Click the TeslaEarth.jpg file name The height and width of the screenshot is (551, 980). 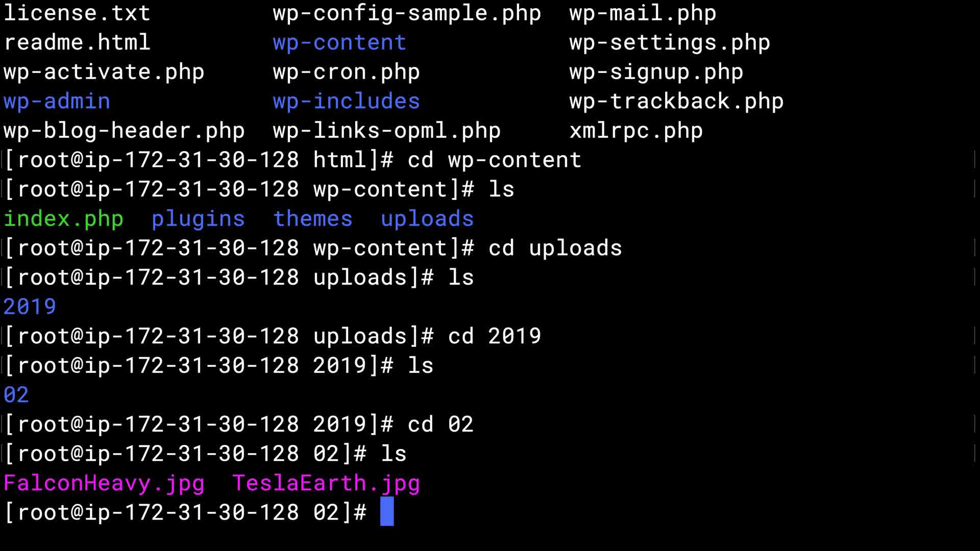[326, 483]
